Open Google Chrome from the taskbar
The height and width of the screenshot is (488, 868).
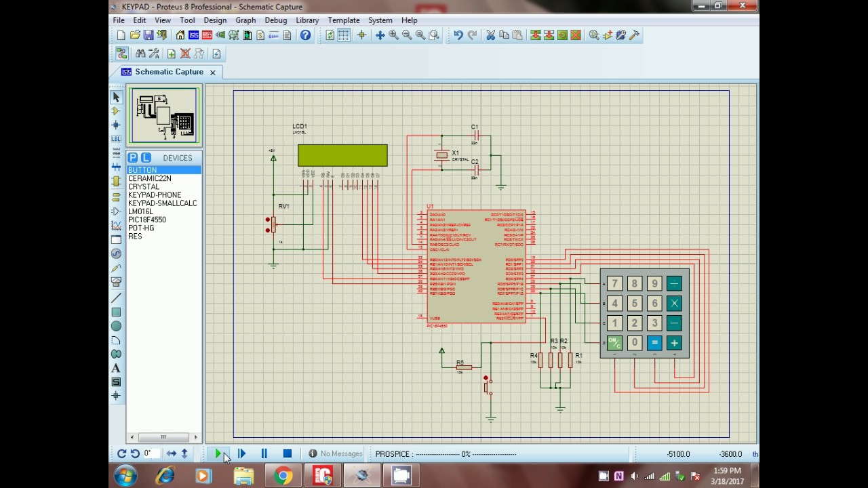283,476
